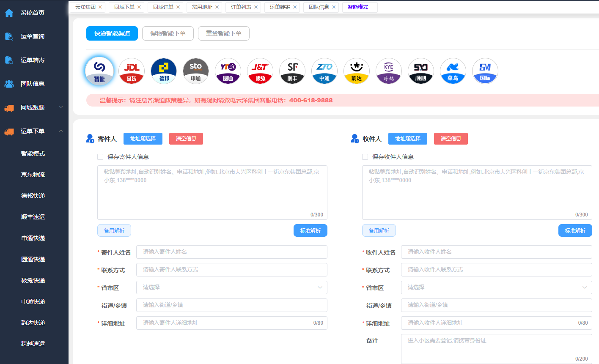Select the JDL 京东 courier icon
Image resolution: width=599 pixels, height=364 pixels.
[x=132, y=71]
